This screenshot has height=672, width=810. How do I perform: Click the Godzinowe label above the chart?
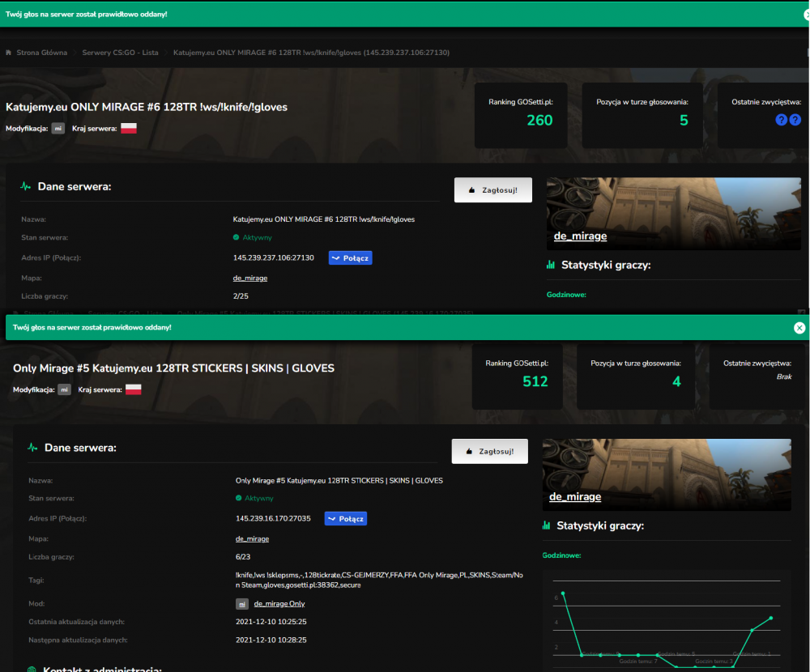tap(561, 555)
